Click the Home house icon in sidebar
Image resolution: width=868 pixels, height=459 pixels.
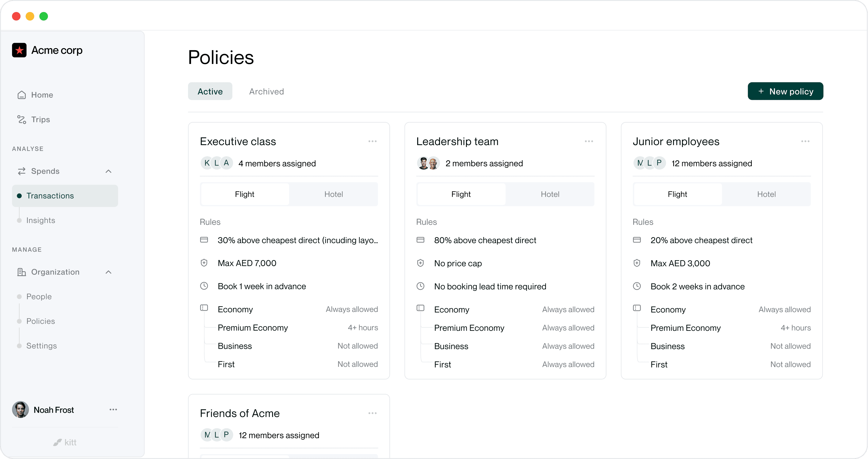pos(22,95)
